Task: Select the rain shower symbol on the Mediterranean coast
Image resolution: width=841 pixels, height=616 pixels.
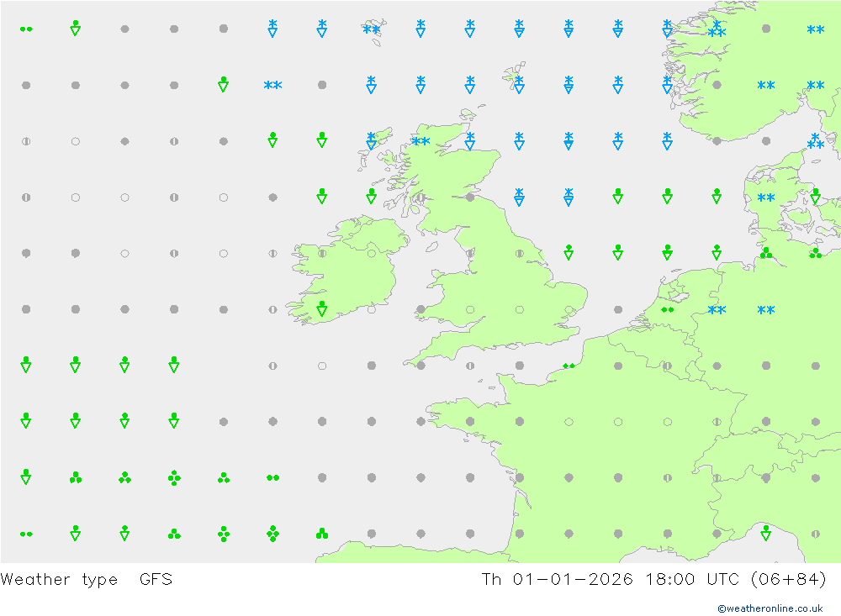Action: point(766,533)
